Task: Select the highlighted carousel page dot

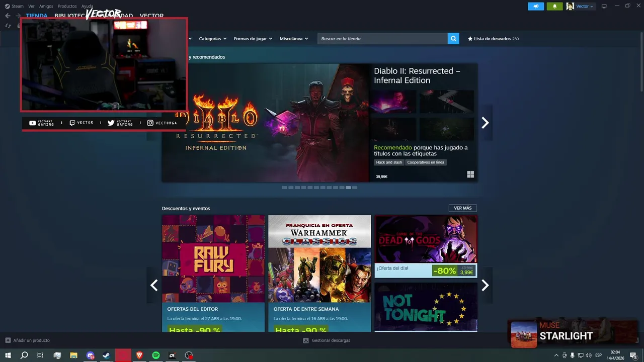Action: (348, 188)
